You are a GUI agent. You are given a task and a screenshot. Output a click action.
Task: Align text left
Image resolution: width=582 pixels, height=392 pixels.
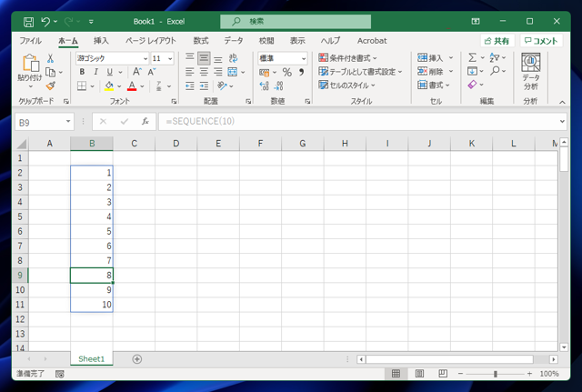point(190,72)
